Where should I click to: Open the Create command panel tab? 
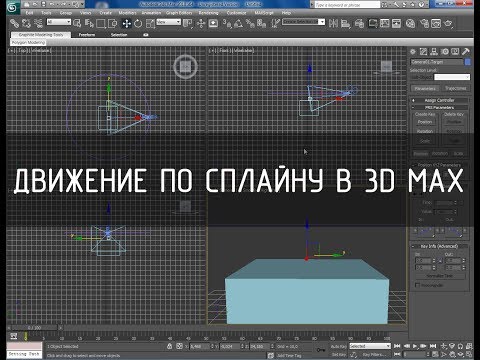click(x=413, y=52)
